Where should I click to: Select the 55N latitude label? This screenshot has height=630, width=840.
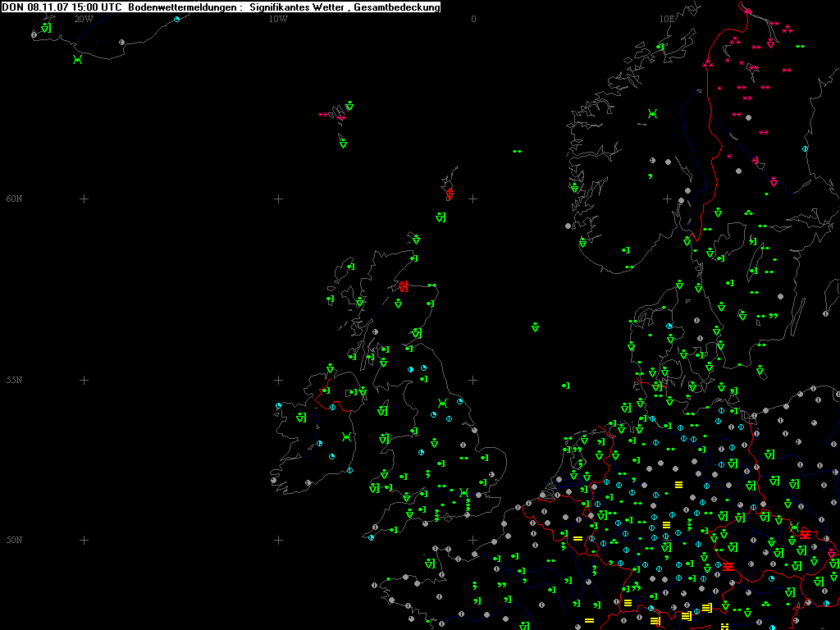(14, 381)
